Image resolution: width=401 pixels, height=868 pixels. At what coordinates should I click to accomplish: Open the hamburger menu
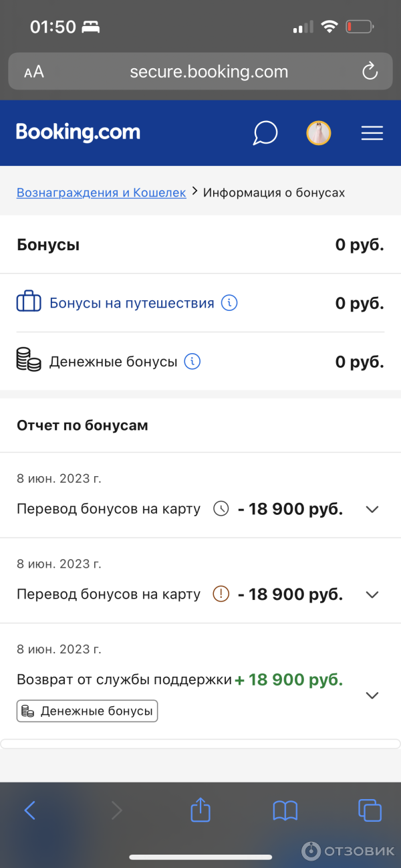(372, 133)
